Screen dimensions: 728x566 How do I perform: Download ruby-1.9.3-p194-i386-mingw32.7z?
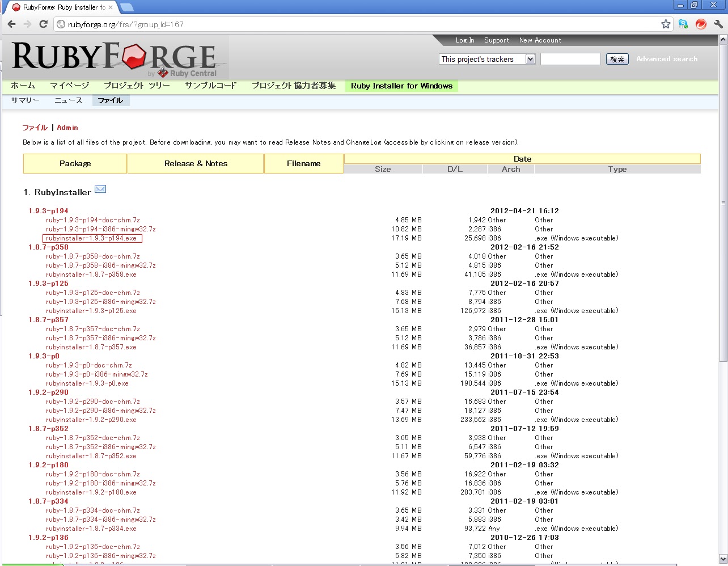pyautogui.click(x=101, y=229)
